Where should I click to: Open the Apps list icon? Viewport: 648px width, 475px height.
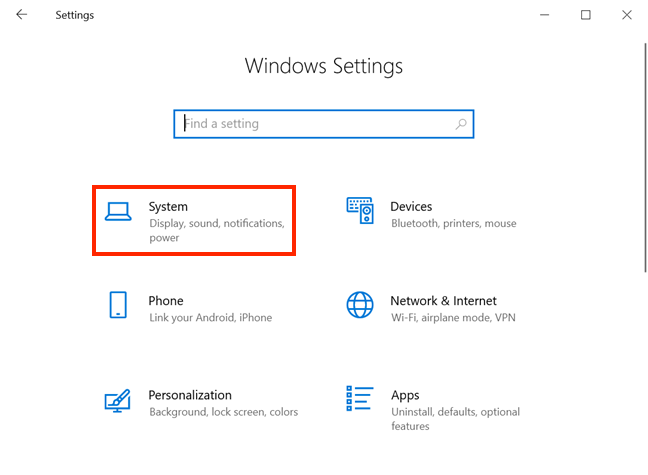[x=360, y=398]
